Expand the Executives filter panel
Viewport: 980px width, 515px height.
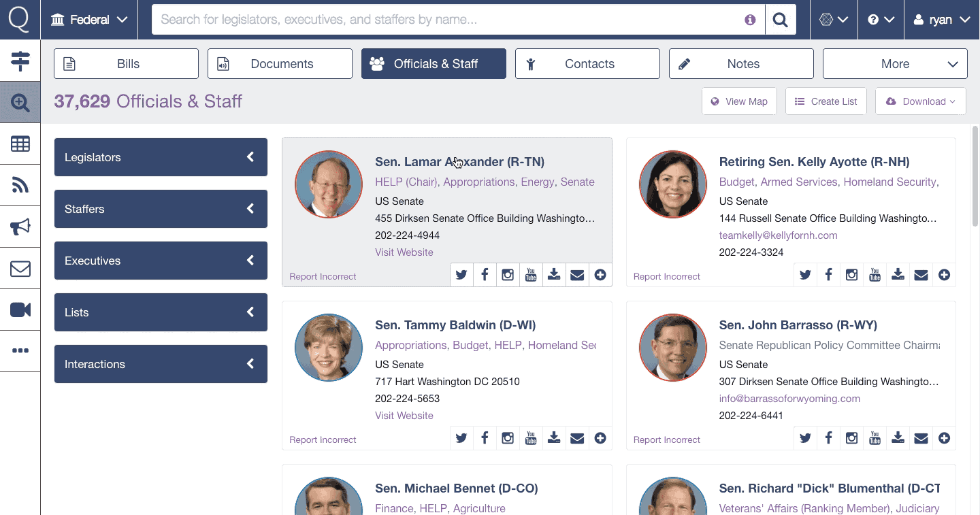coord(161,261)
